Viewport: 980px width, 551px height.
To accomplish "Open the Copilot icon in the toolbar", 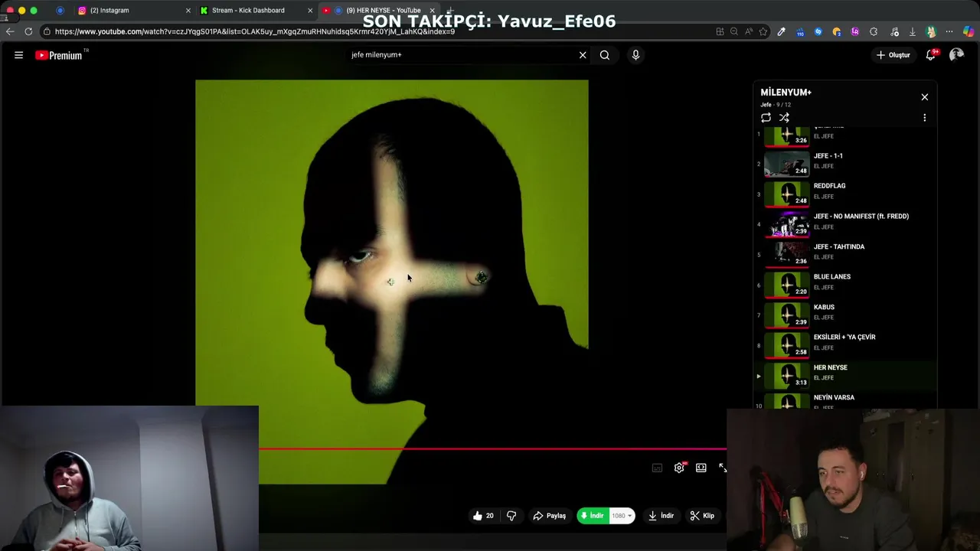I will (x=969, y=31).
